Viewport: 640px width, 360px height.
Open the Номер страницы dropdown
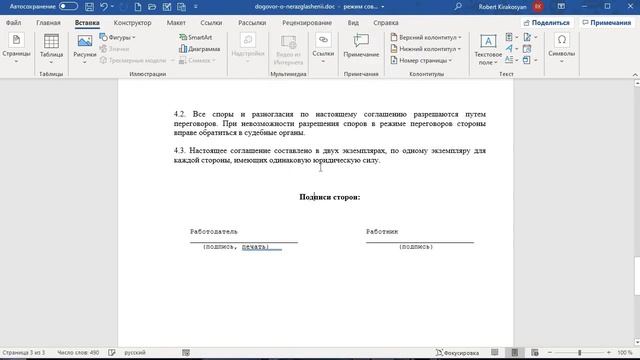click(x=421, y=60)
